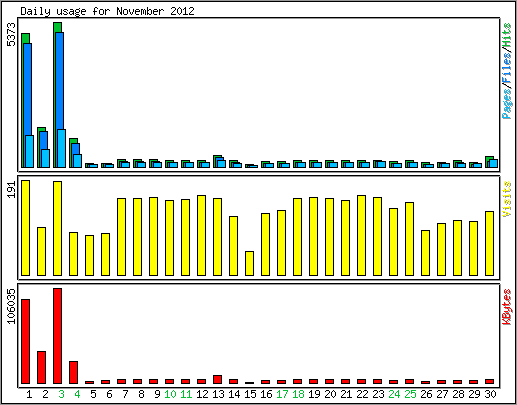Click the yellow Visits bar for day 22
Screen dimensions: 517x405
point(361,235)
